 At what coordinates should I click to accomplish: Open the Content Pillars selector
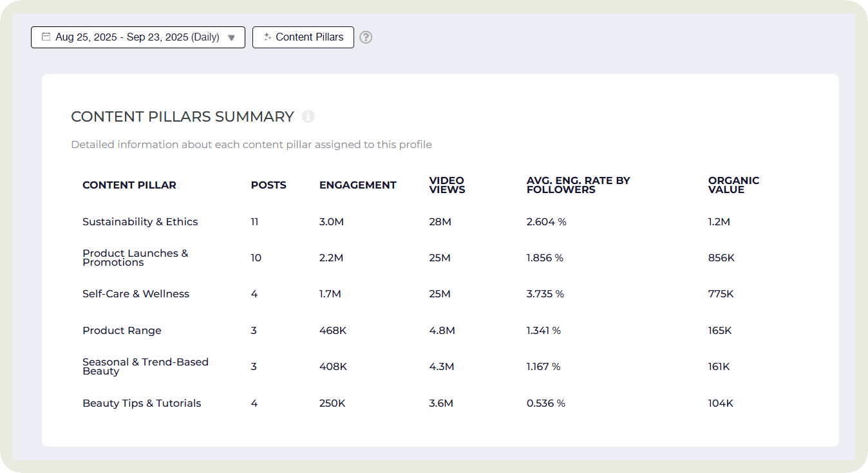pyautogui.click(x=303, y=37)
